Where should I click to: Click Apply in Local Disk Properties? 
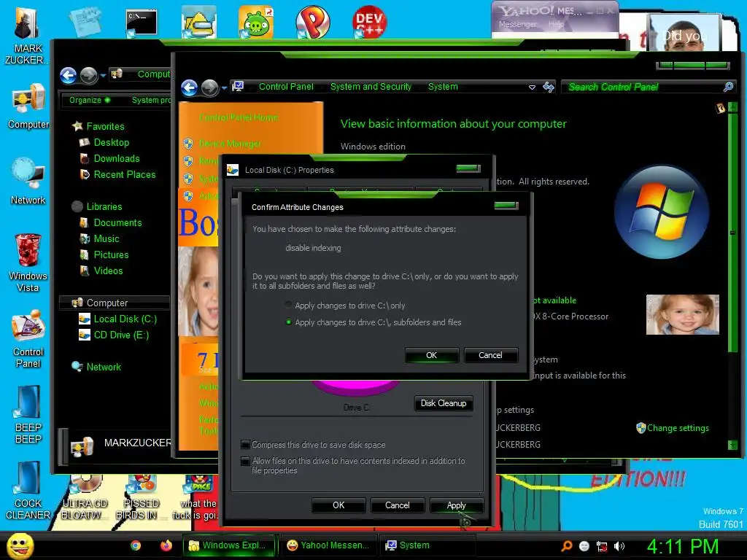click(x=457, y=505)
